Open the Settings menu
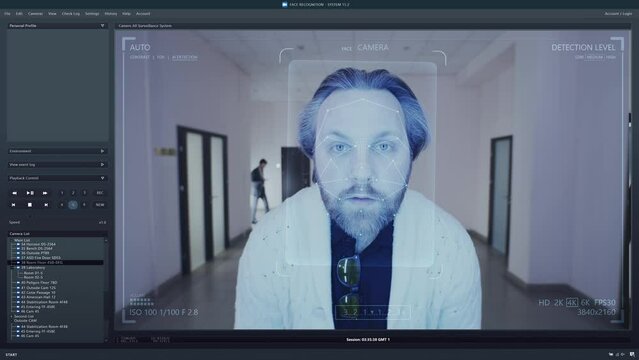Screen dimensions: 639x360 [92, 13]
